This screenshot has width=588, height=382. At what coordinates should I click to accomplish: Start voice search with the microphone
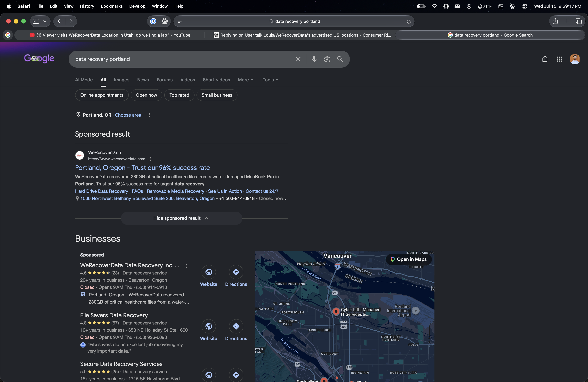pos(314,59)
